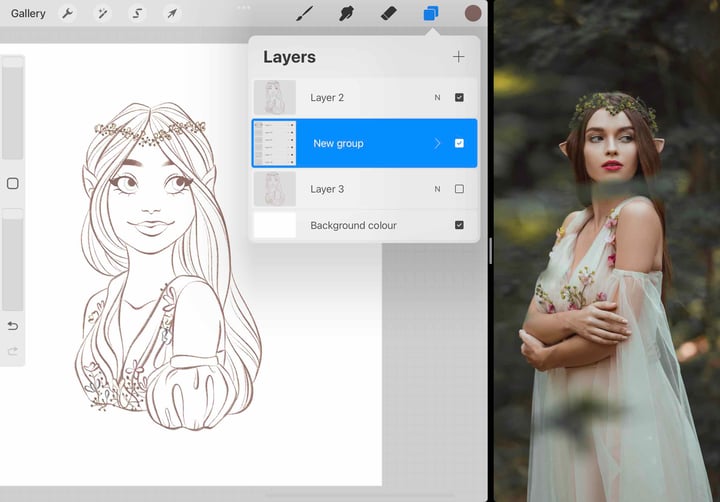Activate the Selection tool (S icon)
The width and height of the screenshot is (720, 502).
137,13
